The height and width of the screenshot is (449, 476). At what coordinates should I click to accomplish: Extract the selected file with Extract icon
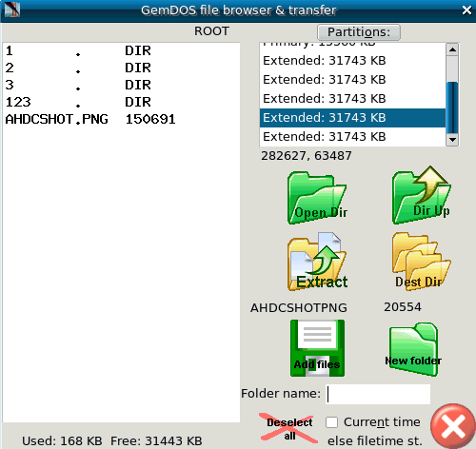click(x=317, y=262)
